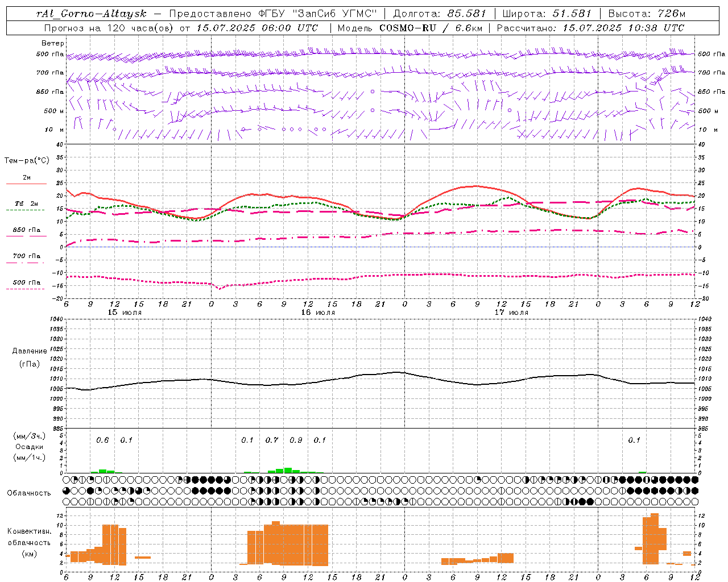Click the Конвективн. облачность label
Image resolution: width=728 pixels, height=582 pixels.
pos(30,537)
